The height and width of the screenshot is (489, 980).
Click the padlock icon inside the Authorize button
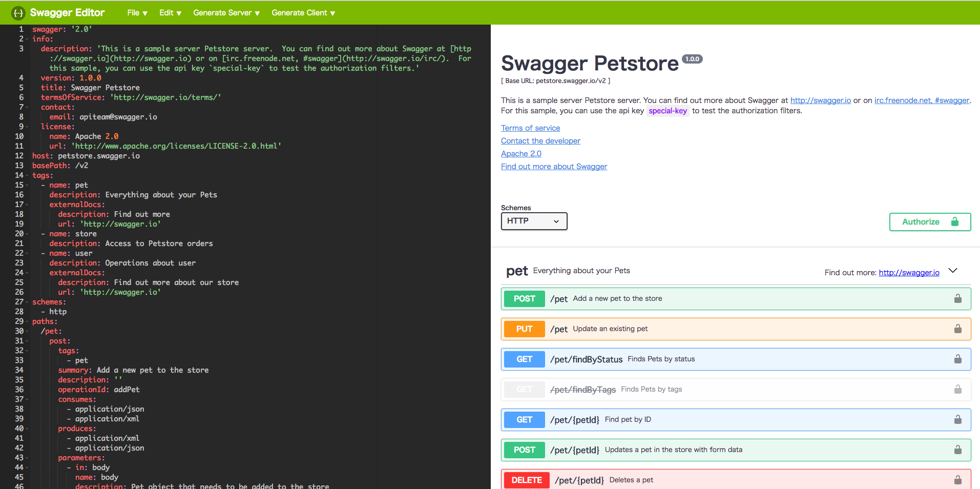pyautogui.click(x=954, y=221)
